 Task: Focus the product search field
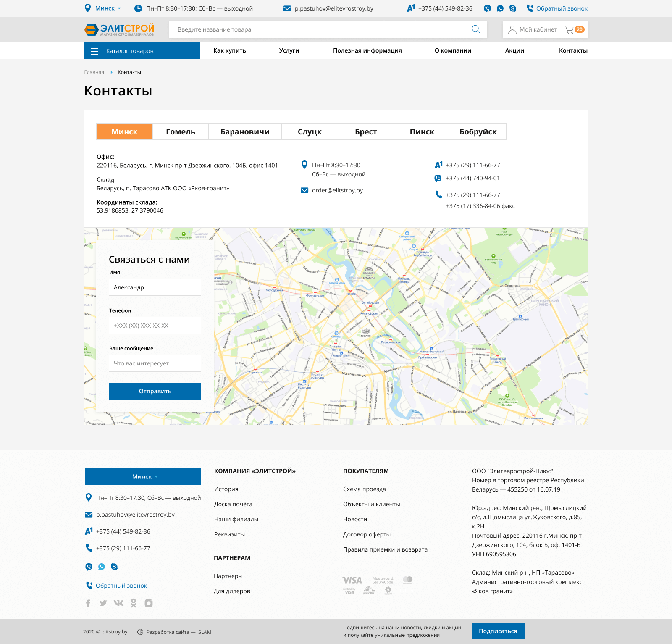(319, 29)
